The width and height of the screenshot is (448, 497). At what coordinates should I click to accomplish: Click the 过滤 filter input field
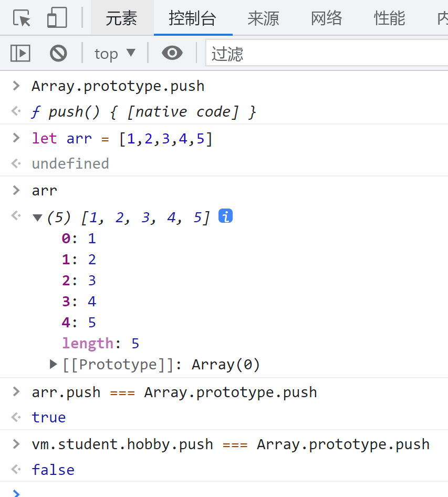pos(326,53)
